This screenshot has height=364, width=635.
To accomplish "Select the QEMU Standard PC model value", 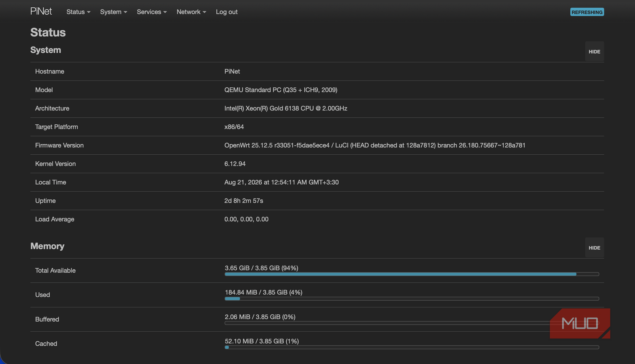I will 281,90.
